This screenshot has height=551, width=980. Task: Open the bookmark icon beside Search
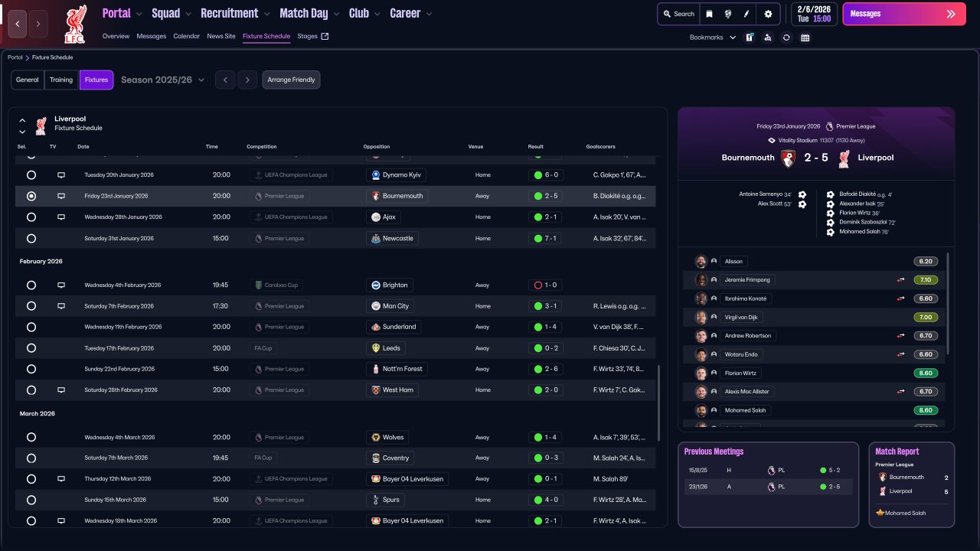[x=710, y=14]
